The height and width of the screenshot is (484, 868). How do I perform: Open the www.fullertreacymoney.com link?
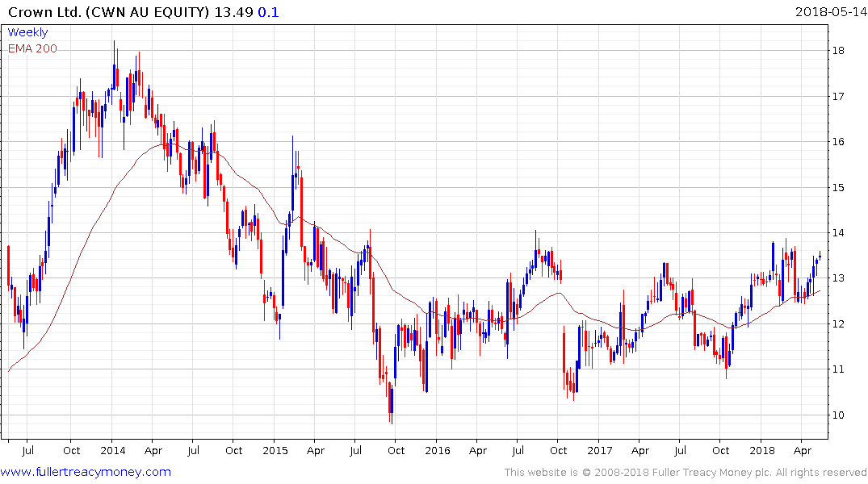tap(86, 472)
